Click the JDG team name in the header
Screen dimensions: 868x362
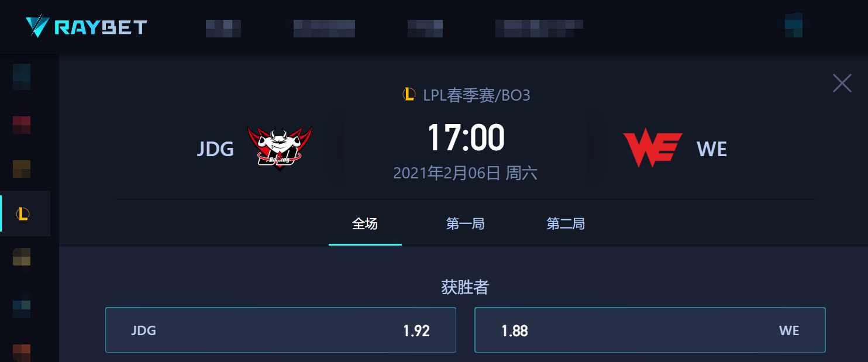(x=215, y=149)
